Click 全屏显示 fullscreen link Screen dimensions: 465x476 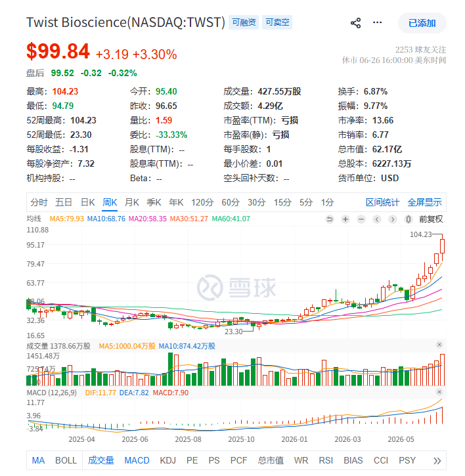point(424,202)
